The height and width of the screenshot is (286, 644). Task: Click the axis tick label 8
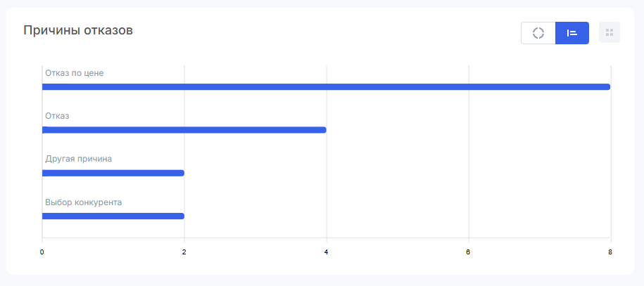610,252
